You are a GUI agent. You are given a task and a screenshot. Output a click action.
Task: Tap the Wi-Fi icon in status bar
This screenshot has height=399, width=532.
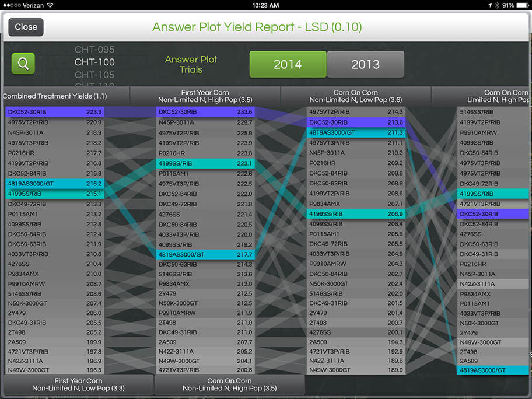tap(50, 5)
